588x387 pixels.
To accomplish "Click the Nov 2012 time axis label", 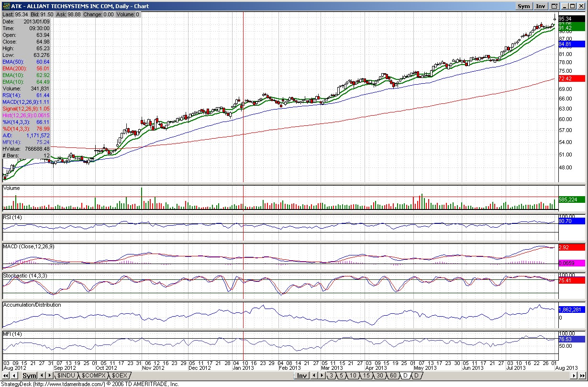I will click(x=153, y=368).
